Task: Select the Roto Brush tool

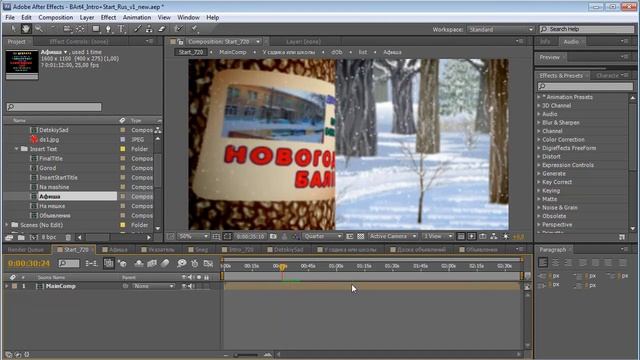Action: [178, 29]
